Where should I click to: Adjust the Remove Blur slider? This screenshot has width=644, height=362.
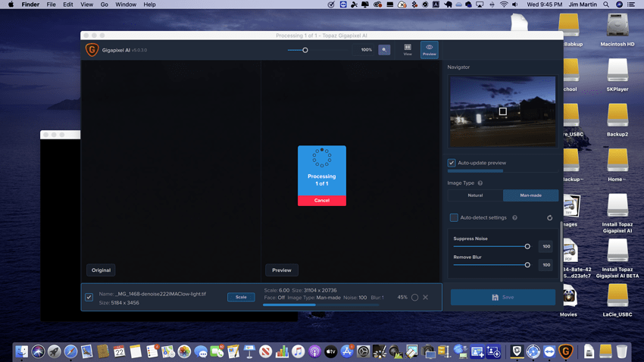[x=527, y=265]
